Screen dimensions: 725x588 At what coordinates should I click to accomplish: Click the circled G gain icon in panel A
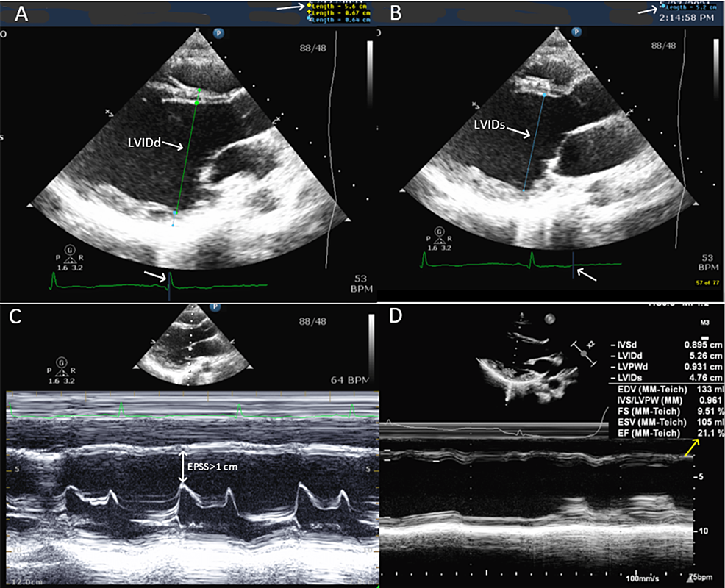[69, 249]
